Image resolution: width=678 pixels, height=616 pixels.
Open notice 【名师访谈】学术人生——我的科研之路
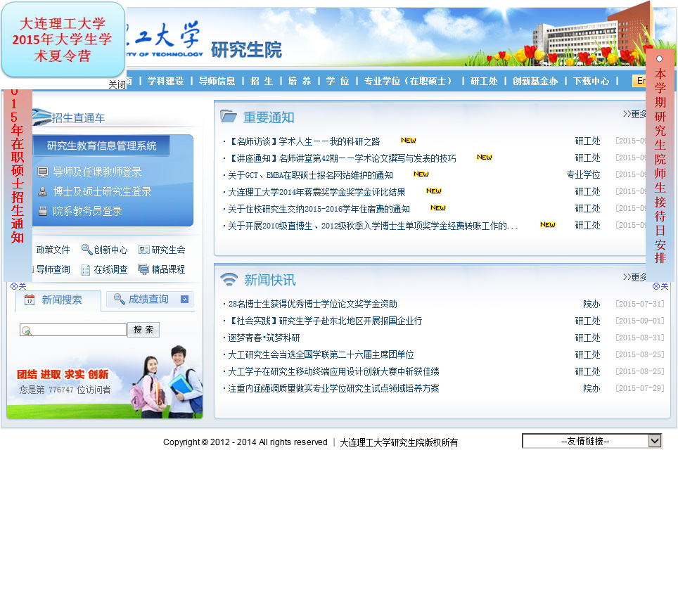pyautogui.click(x=304, y=141)
